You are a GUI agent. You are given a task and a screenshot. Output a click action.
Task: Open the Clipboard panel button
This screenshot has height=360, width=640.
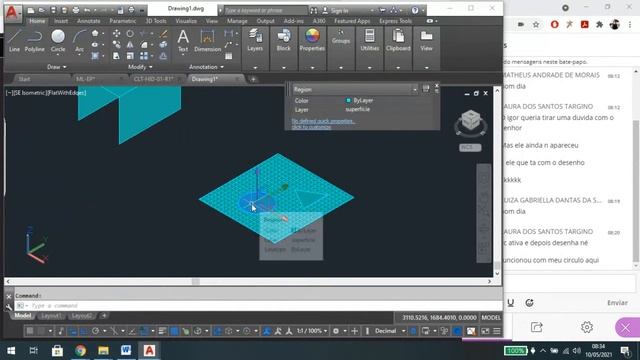tap(398, 40)
